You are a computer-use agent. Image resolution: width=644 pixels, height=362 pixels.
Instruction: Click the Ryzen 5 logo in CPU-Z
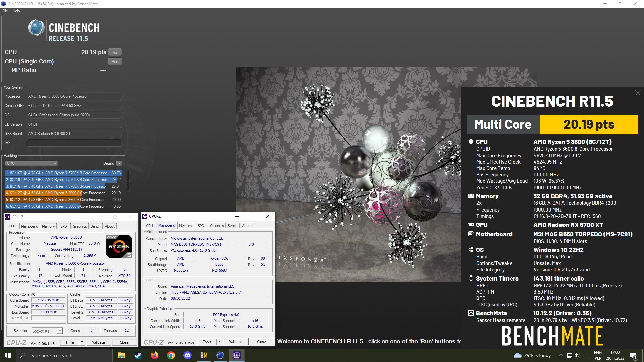coord(119,246)
